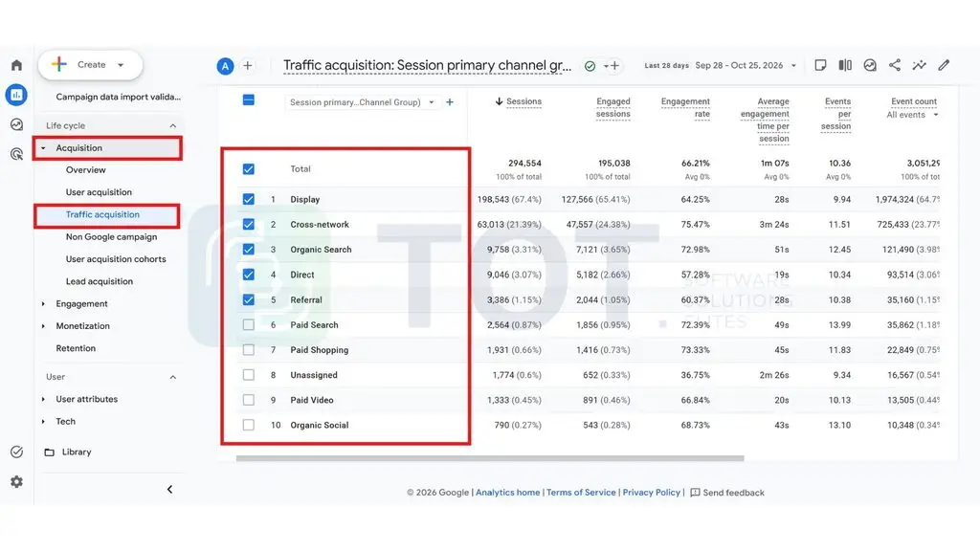The image size is (980, 551).
Task: Follow the Analytics home link
Action: coord(507,493)
